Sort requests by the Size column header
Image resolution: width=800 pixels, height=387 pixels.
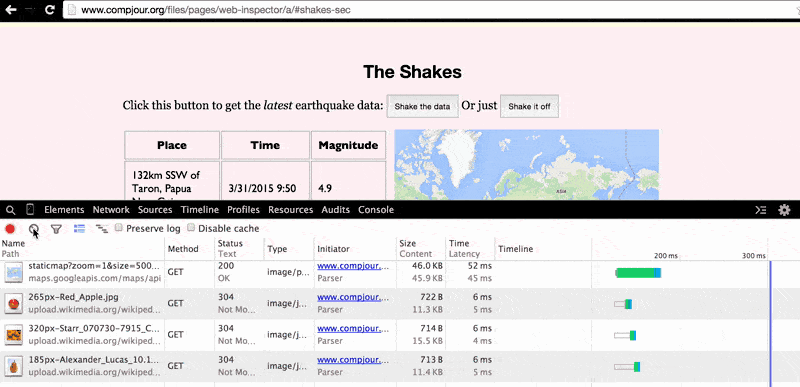(x=408, y=244)
